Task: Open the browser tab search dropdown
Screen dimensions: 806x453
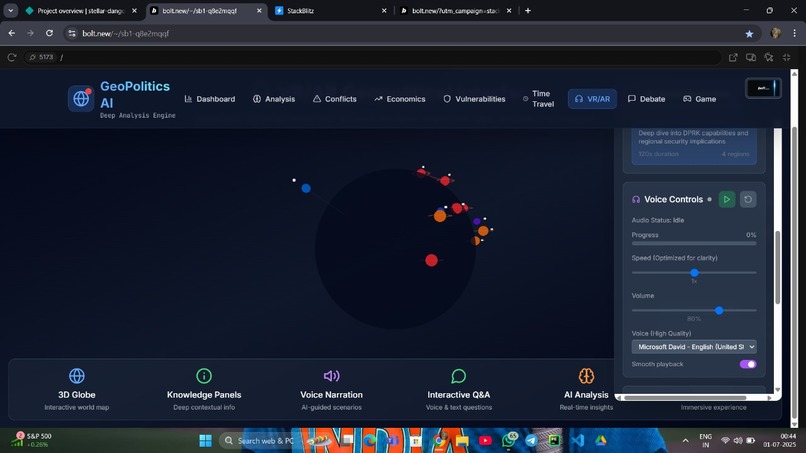Action: click(x=10, y=10)
